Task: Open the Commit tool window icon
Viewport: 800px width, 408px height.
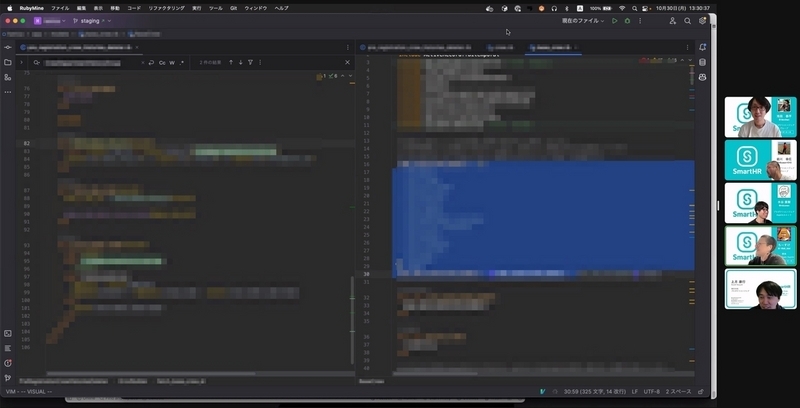Action: (7, 47)
